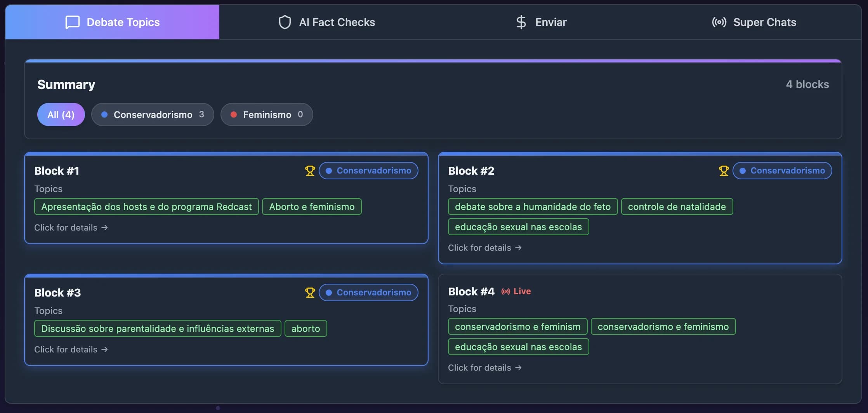
Task: Click the broadcast icon beside Super Chats
Action: (x=719, y=22)
